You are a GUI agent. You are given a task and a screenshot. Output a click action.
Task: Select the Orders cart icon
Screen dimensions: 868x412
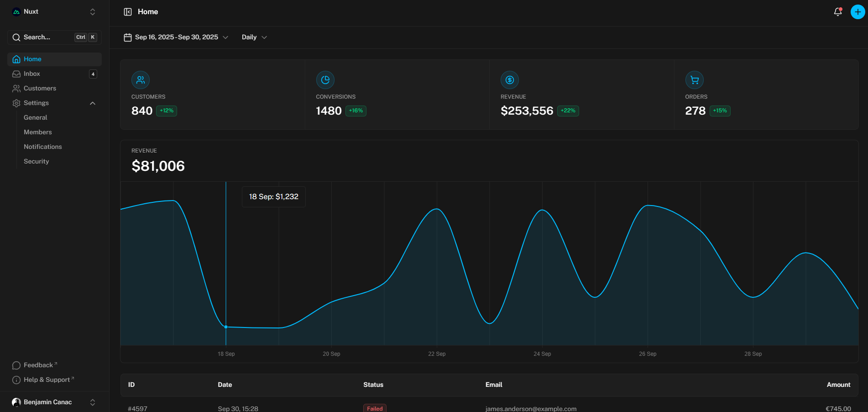tap(694, 80)
